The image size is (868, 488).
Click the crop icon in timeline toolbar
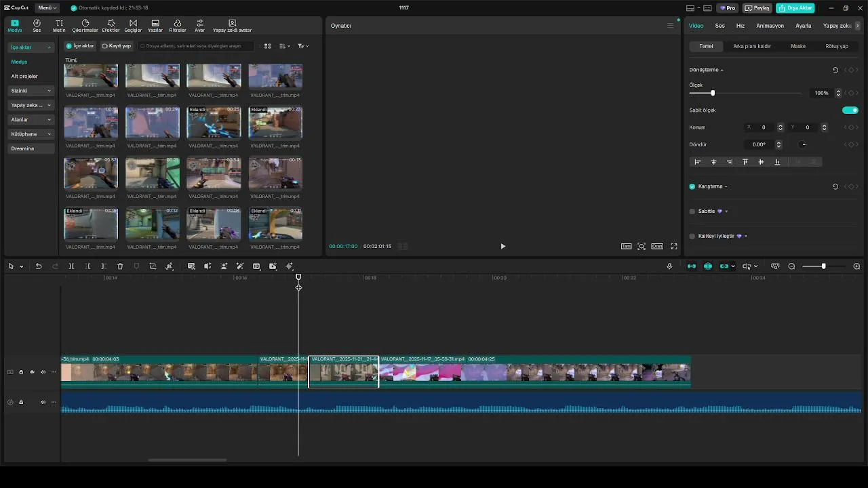[x=153, y=266]
